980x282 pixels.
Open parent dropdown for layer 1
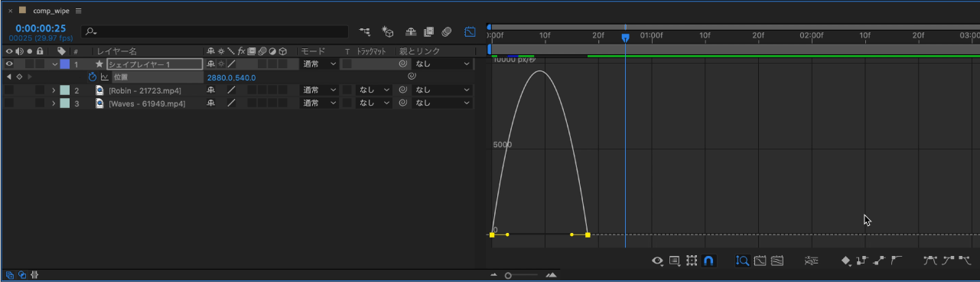442,64
